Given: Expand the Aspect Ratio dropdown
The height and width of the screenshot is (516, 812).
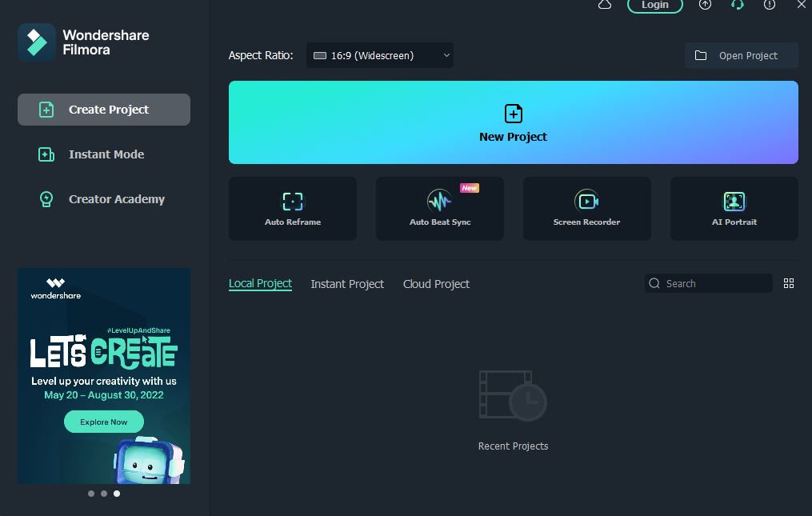Looking at the screenshot, I should pyautogui.click(x=379, y=55).
